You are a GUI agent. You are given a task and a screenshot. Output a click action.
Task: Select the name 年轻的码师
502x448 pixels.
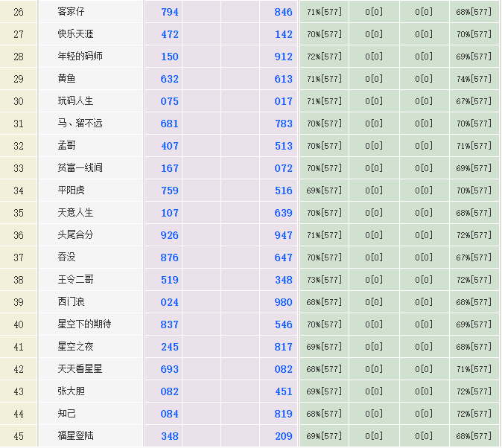tap(80, 57)
